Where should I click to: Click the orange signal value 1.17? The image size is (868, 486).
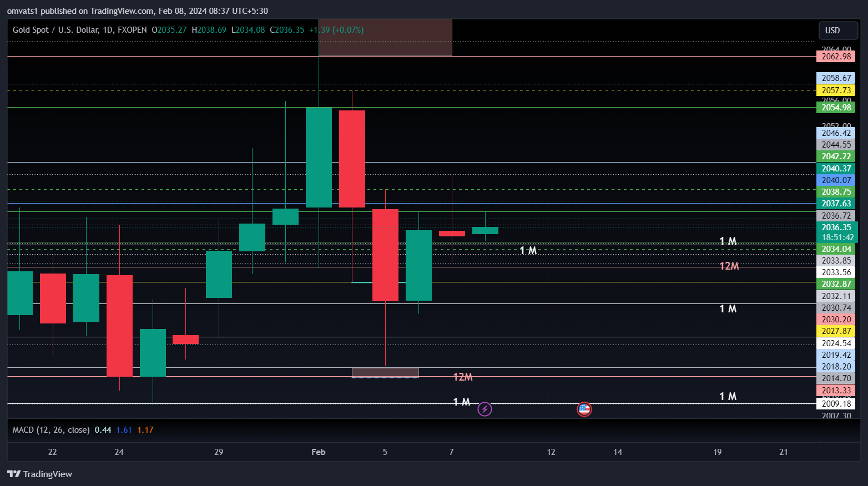[145, 430]
